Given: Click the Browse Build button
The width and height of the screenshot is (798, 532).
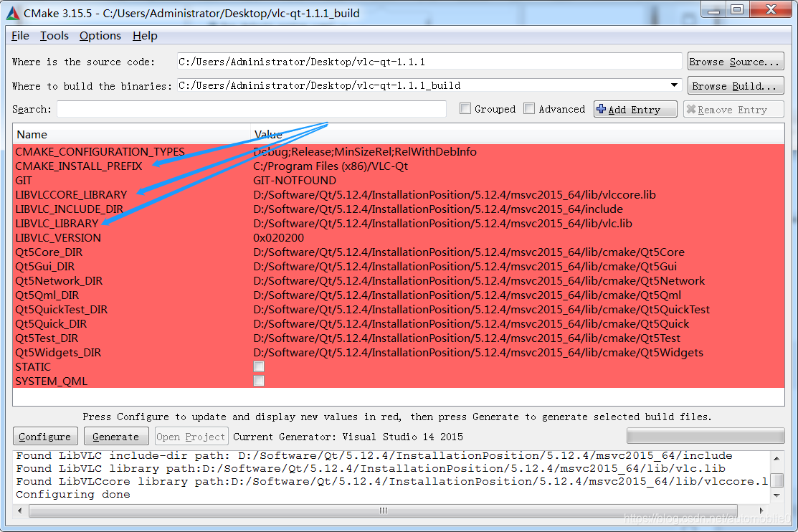Looking at the screenshot, I should pyautogui.click(x=736, y=86).
